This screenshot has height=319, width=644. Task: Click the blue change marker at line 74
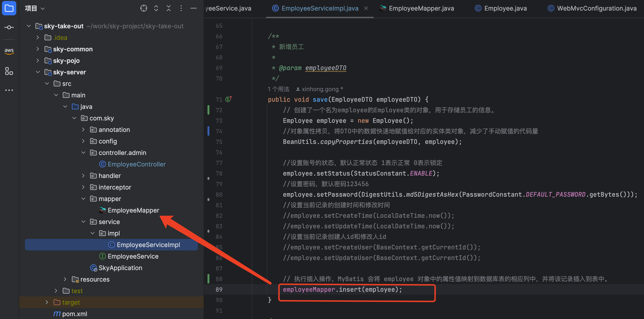click(x=208, y=131)
